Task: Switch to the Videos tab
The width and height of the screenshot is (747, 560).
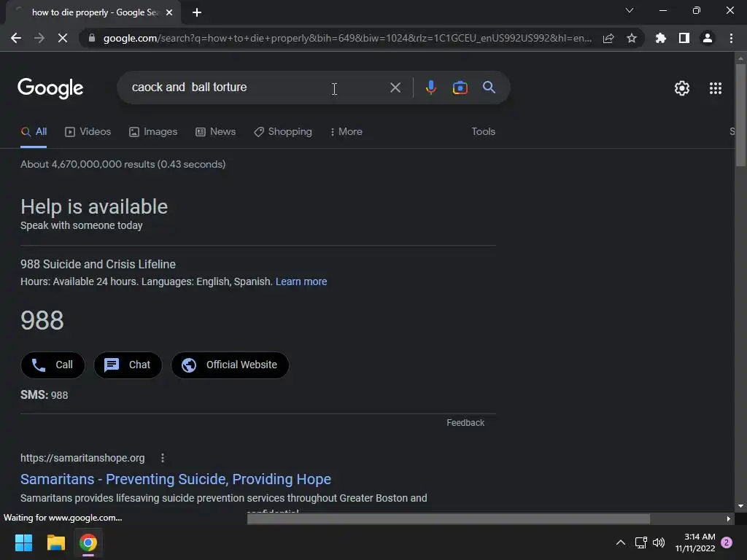Action: click(x=88, y=131)
